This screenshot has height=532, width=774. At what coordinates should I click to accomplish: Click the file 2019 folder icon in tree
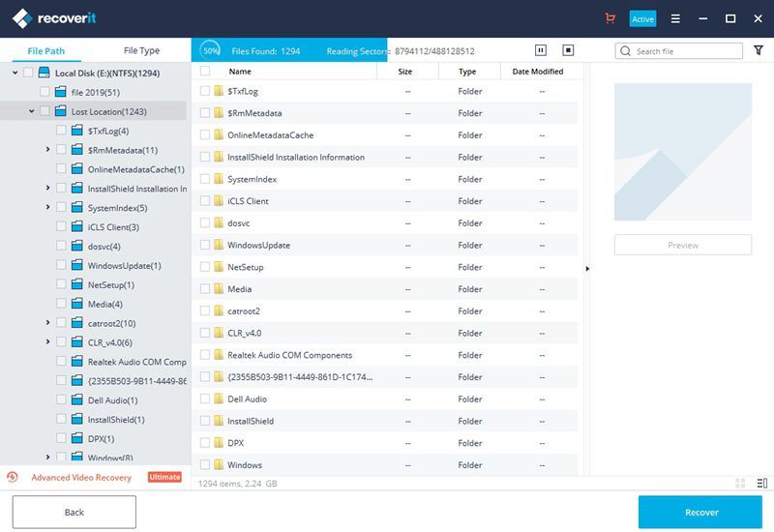point(61,92)
